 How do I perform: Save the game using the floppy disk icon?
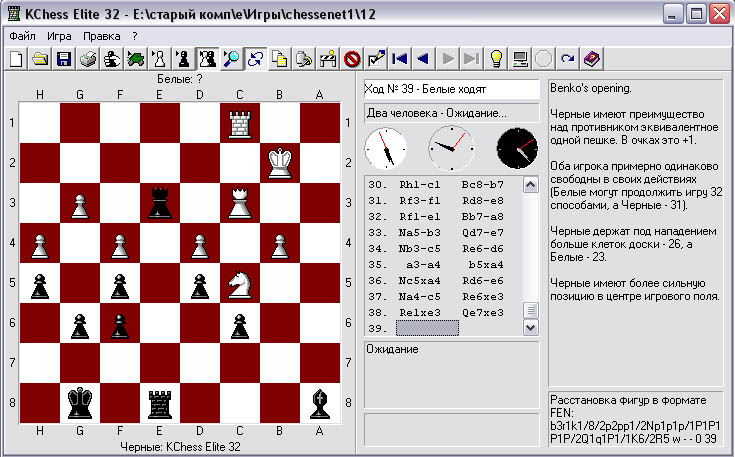click(64, 59)
